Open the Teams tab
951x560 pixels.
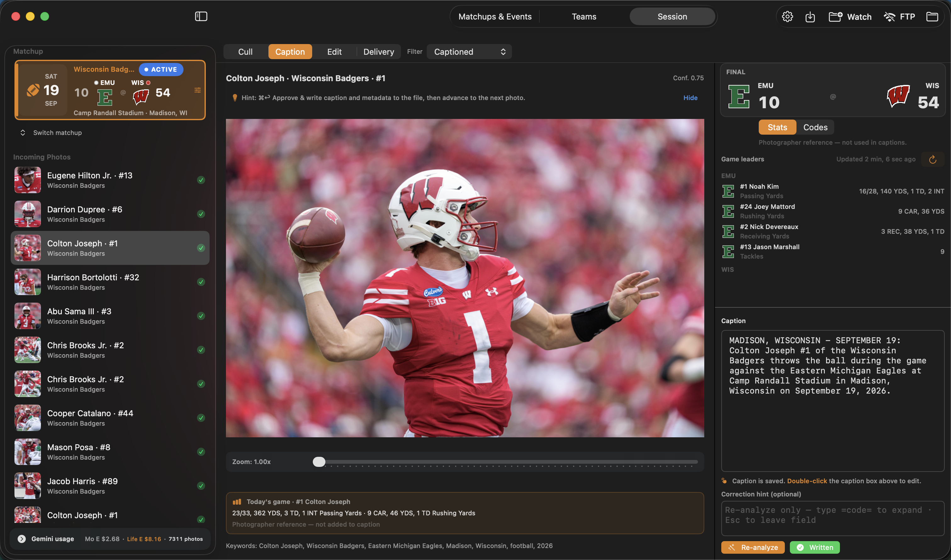[584, 17]
